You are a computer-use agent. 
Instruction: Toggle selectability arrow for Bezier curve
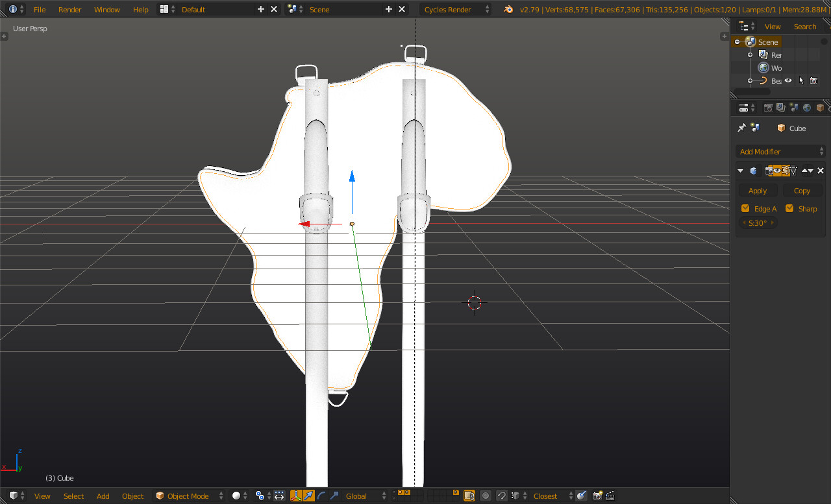[x=801, y=80]
